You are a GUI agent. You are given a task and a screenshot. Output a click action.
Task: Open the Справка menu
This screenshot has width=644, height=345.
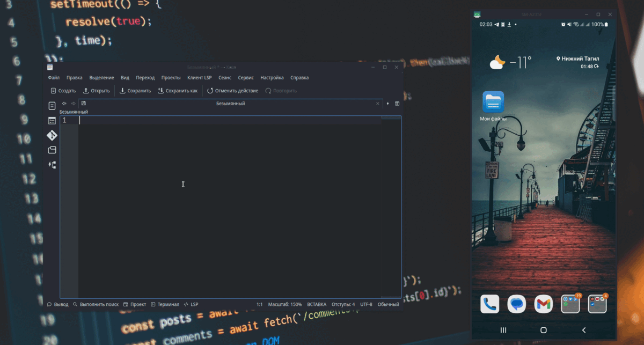pyautogui.click(x=299, y=78)
